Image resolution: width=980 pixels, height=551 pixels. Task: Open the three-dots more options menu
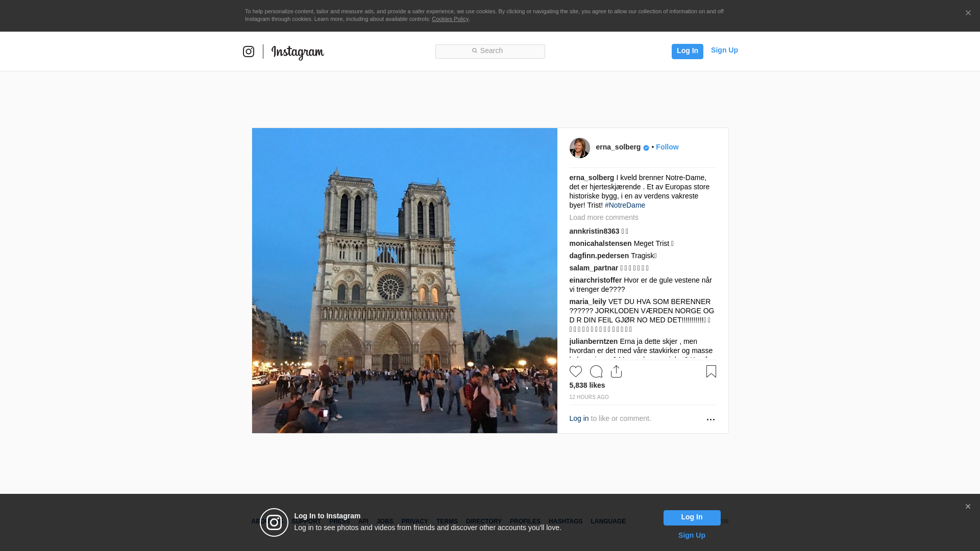click(x=710, y=419)
